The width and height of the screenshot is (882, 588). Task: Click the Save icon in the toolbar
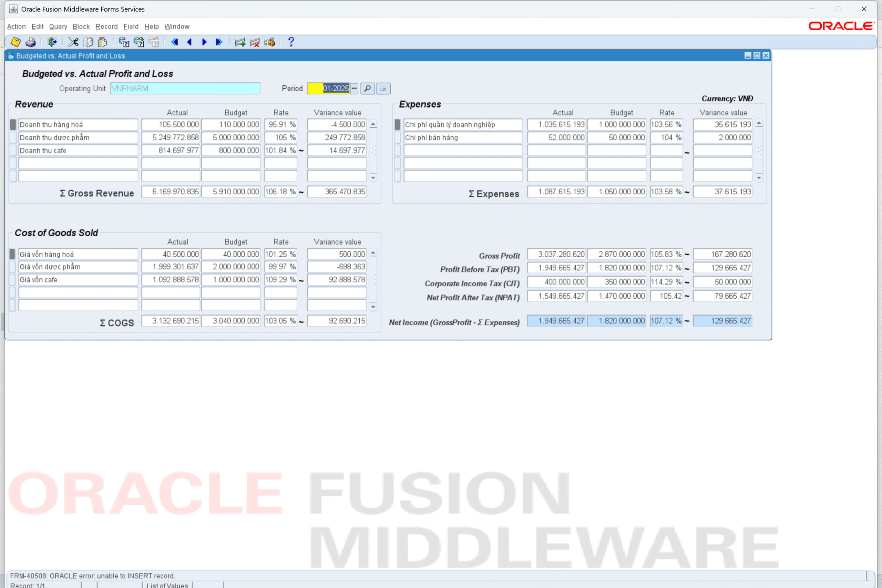16,42
